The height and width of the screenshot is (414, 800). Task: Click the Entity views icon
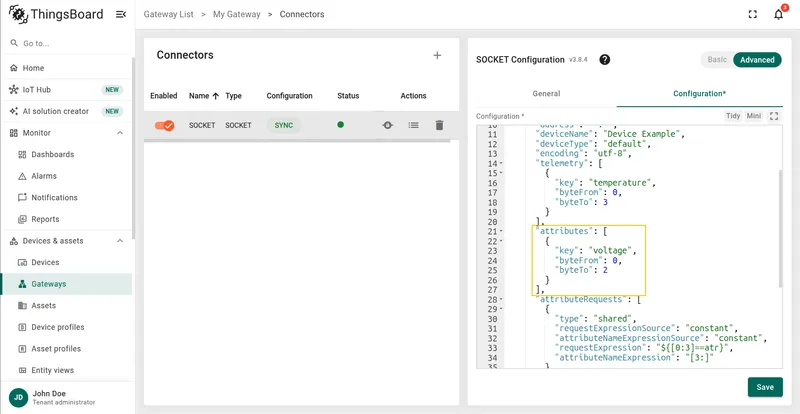pos(22,370)
